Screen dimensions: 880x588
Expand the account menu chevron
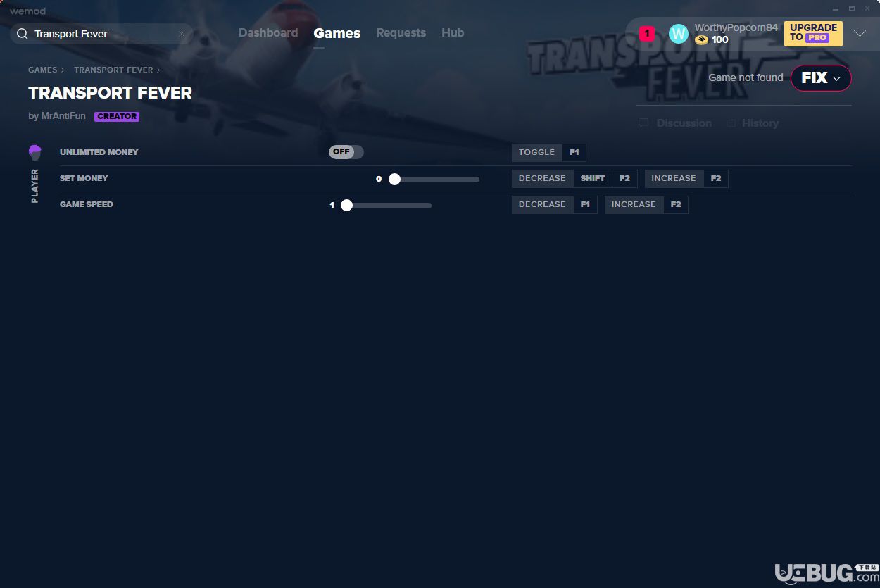[x=860, y=34]
